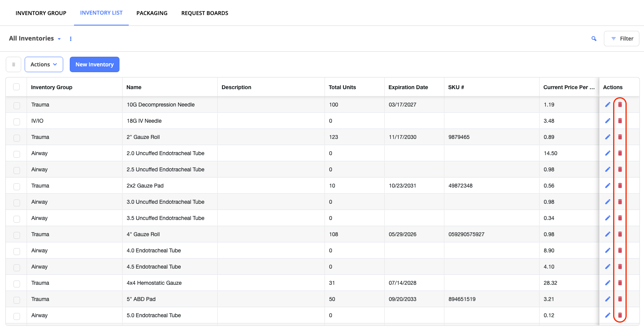Create a New Inventory item
This screenshot has height=328, width=644.
(94, 64)
